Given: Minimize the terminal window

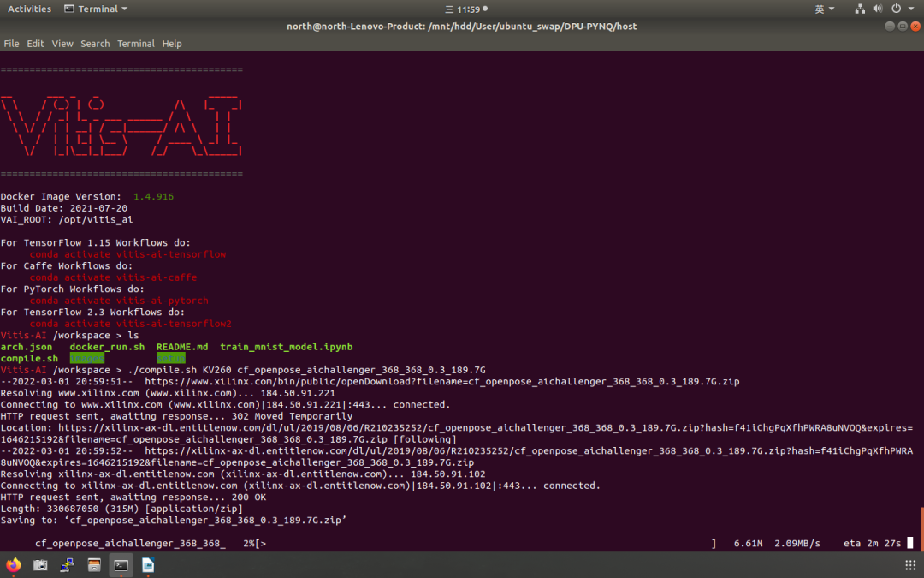Looking at the screenshot, I should (x=890, y=26).
